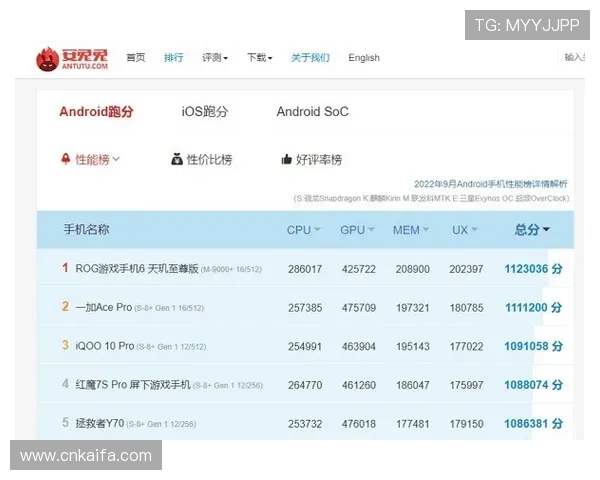Screen dimensions: 600x480
Task: Click the rocket icon beside 性能榜
Action: click(x=66, y=159)
